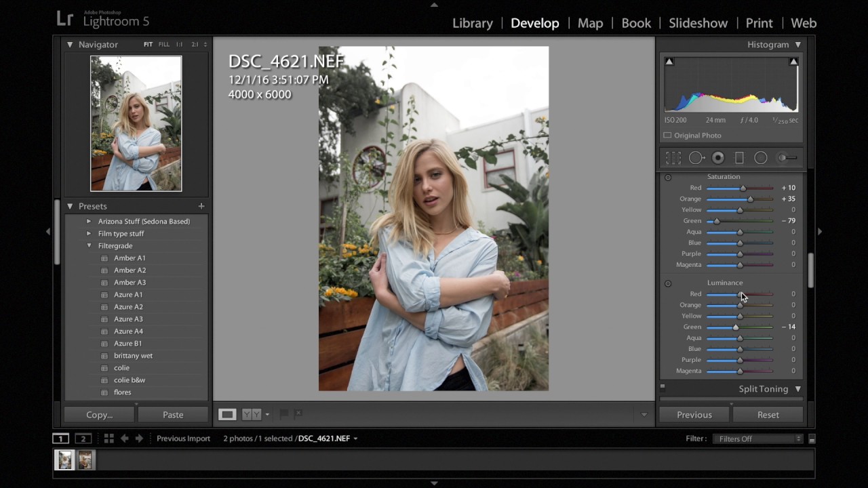Click the Paste button

tap(173, 415)
